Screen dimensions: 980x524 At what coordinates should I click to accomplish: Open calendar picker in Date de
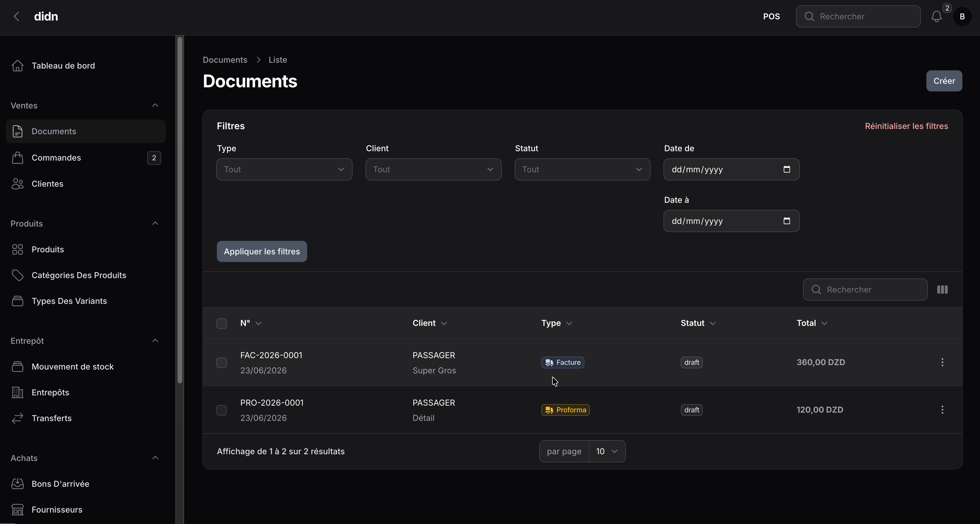(787, 169)
